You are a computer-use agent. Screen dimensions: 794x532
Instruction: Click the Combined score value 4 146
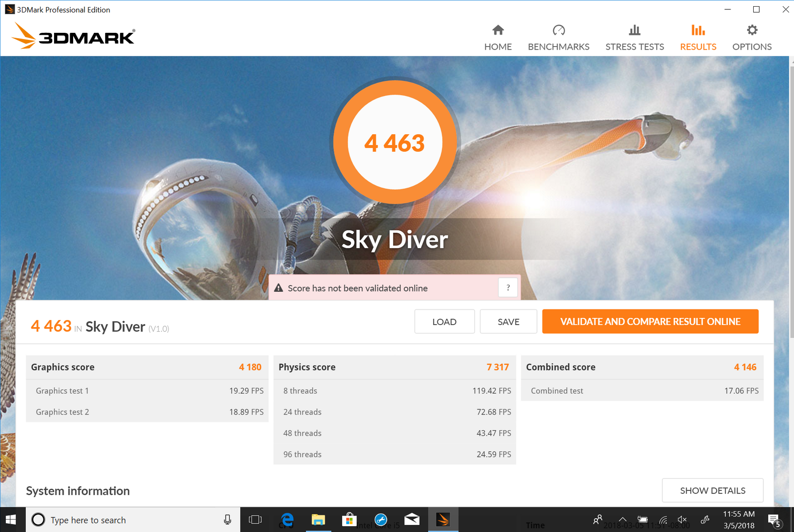[x=745, y=367]
